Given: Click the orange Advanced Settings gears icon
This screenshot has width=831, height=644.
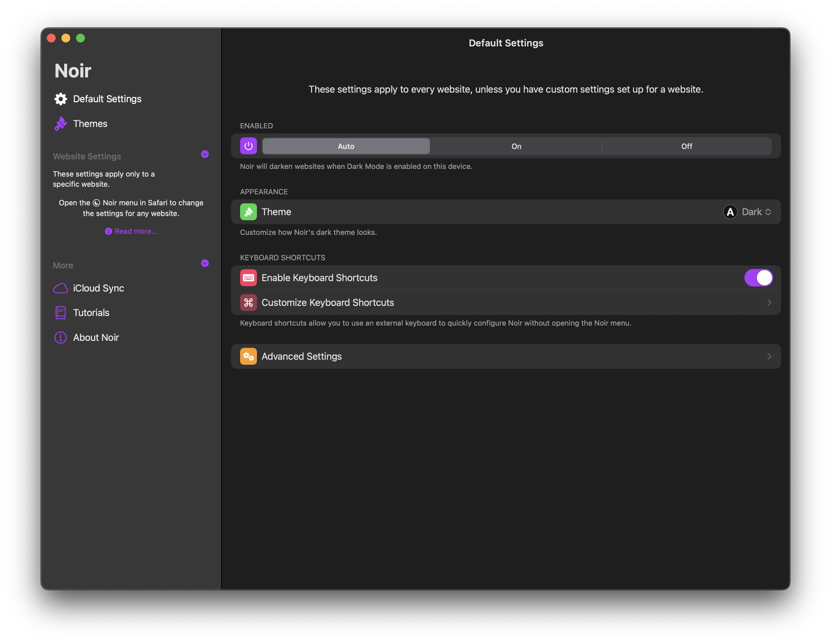Looking at the screenshot, I should click(x=248, y=357).
